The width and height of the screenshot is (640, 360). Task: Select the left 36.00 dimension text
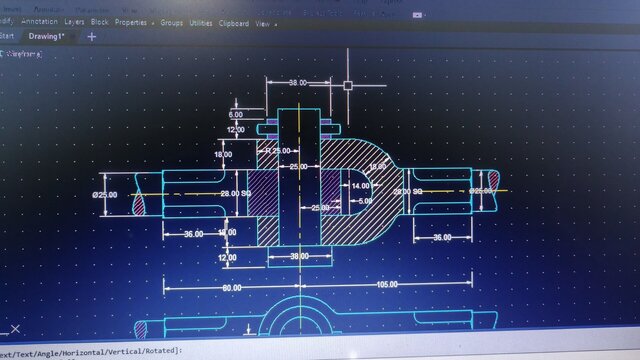click(193, 234)
